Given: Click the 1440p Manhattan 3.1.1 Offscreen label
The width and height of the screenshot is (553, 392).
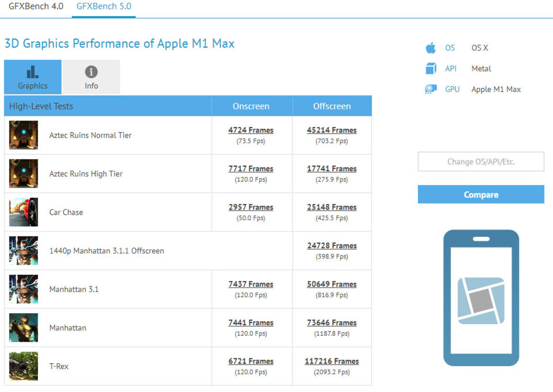Looking at the screenshot, I should (x=106, y=251).
